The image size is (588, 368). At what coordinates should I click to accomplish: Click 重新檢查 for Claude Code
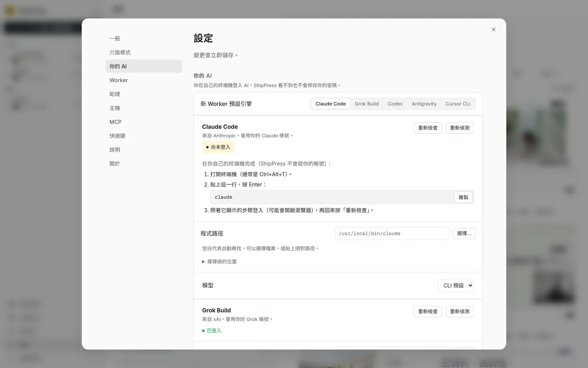[428, 128]
